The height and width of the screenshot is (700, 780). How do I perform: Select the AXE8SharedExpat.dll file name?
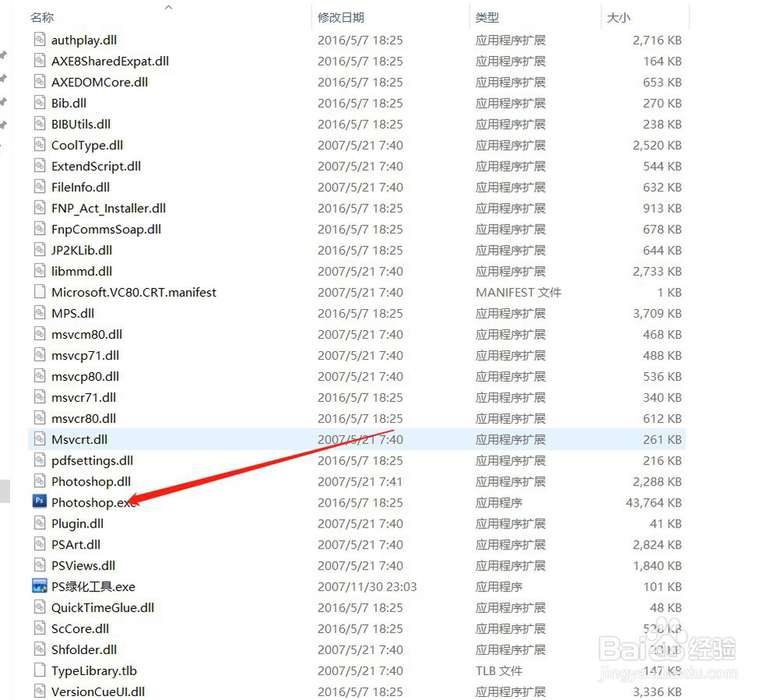click(x=110, y=61)
